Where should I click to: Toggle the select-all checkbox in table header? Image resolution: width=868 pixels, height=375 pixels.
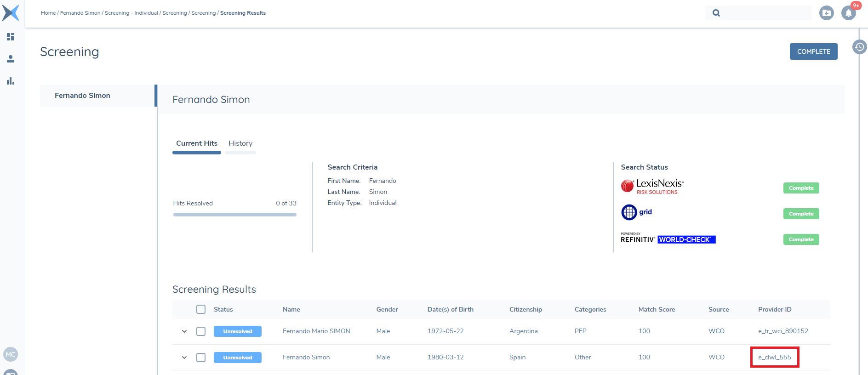(x=201, y=309)
